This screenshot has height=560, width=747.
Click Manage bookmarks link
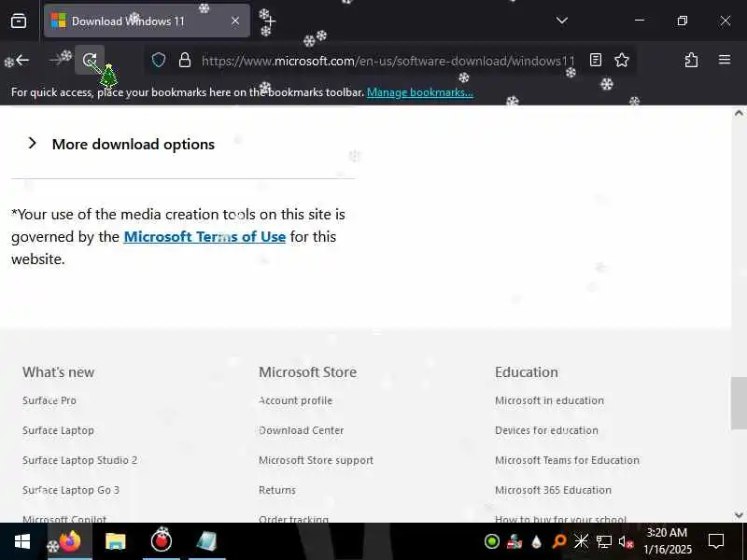[x=419, y=92]
